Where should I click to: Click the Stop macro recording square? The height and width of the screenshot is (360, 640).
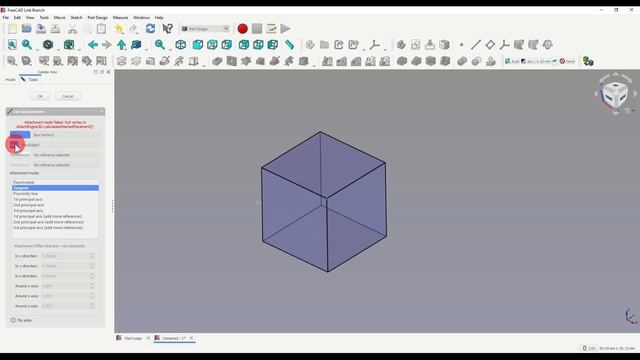[257, 29]
